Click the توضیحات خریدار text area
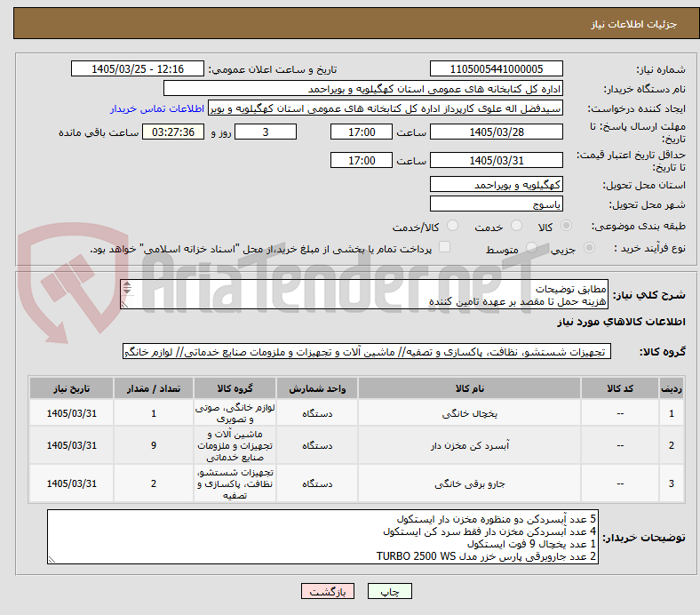Image resolution: width=700 pixels, height=615 pixels. click(x=322, y=537)
